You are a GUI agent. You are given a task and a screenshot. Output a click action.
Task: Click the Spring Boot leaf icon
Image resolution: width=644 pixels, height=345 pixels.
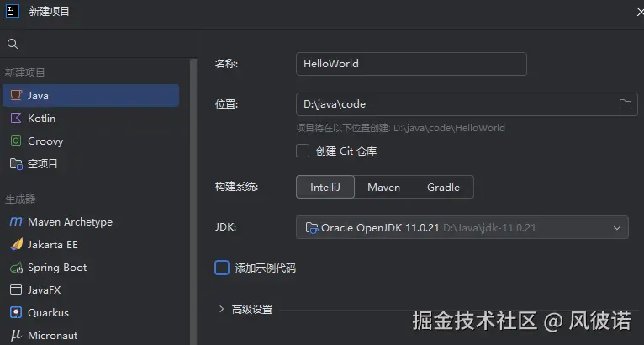16,268
